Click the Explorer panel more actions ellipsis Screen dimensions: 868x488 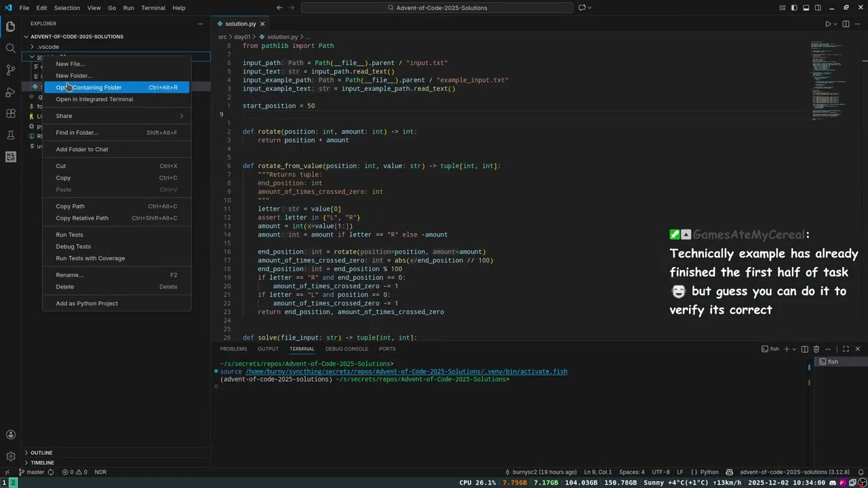pos(200,24)
